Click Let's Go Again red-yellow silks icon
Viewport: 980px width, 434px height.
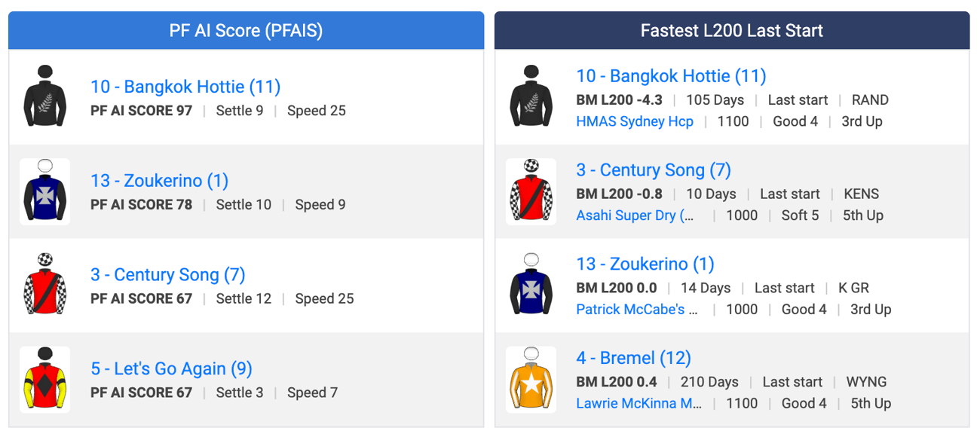[45, 380]
